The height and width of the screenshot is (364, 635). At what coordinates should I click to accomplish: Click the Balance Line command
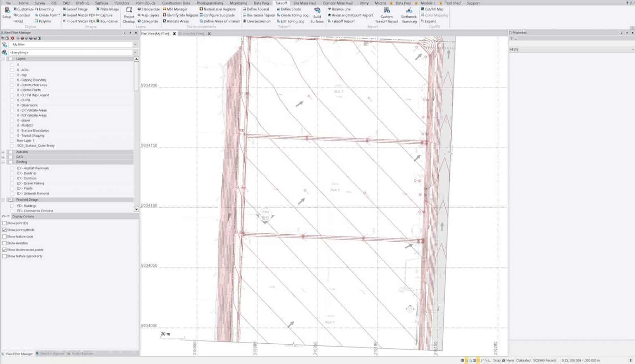click(340, 9)
